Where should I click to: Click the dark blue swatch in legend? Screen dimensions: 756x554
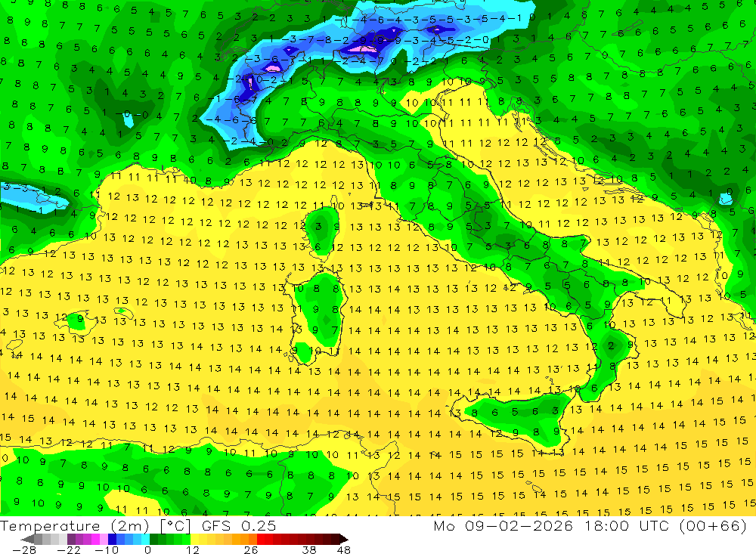click(x=113, y=539)
